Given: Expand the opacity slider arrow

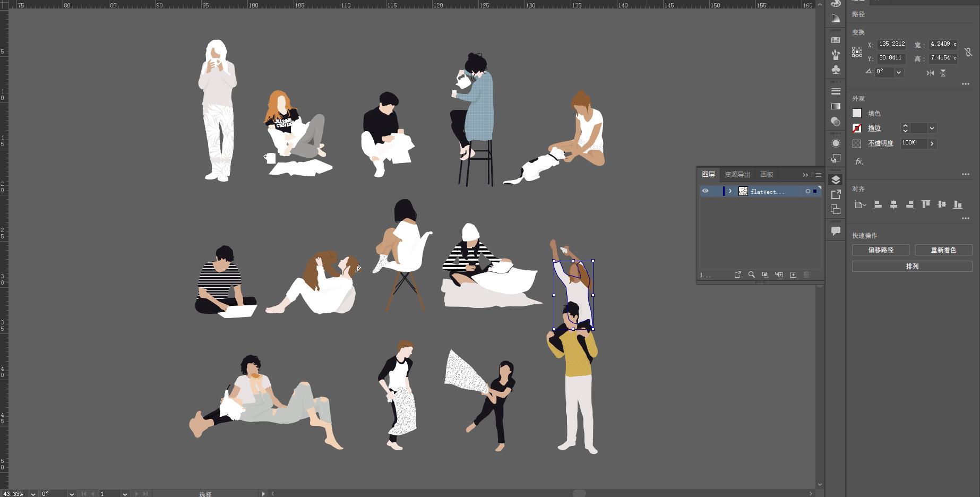Looking at the screenshot, I should click(x=932, y=143).
